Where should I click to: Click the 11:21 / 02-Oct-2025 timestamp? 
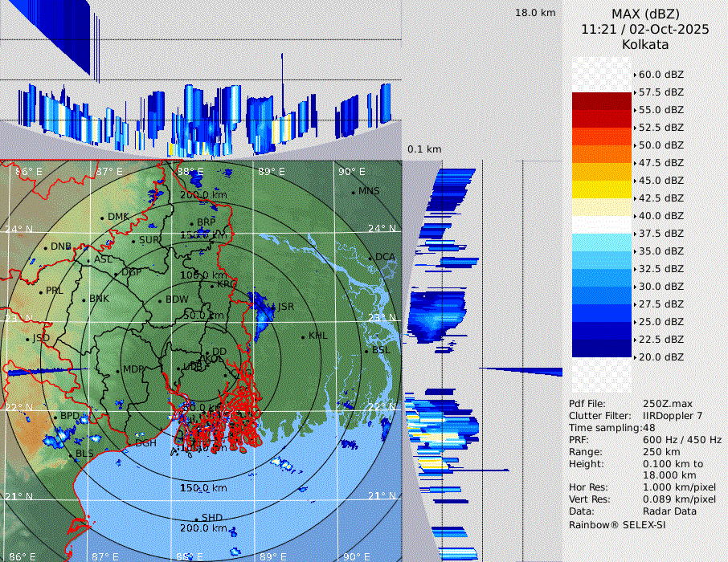tap(645, 29)
